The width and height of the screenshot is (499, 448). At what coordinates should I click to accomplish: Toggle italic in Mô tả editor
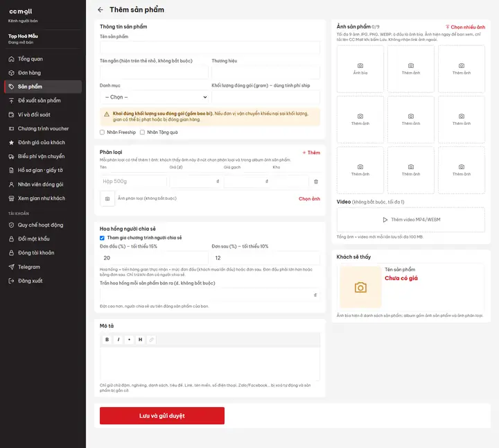(119, 339)
